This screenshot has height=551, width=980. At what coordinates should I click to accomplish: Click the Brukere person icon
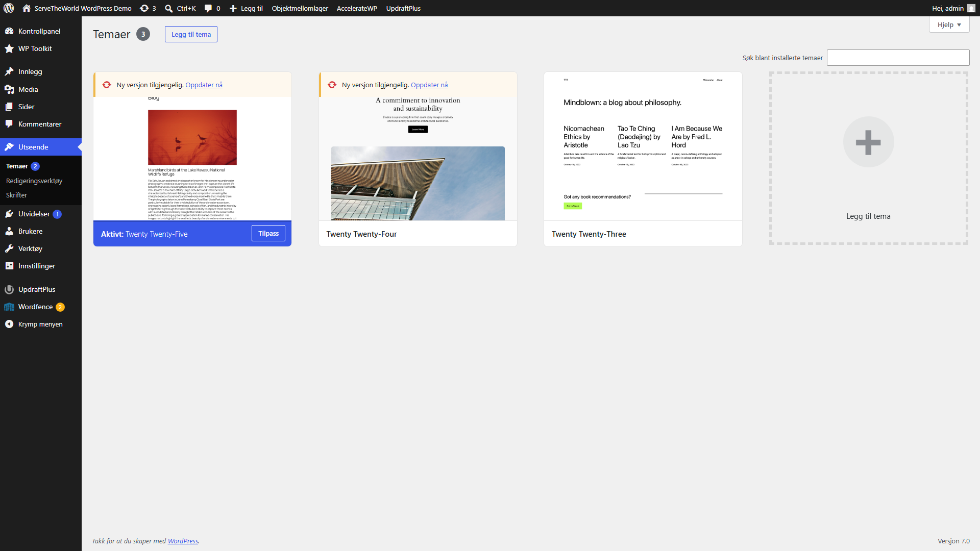[9, 231]
